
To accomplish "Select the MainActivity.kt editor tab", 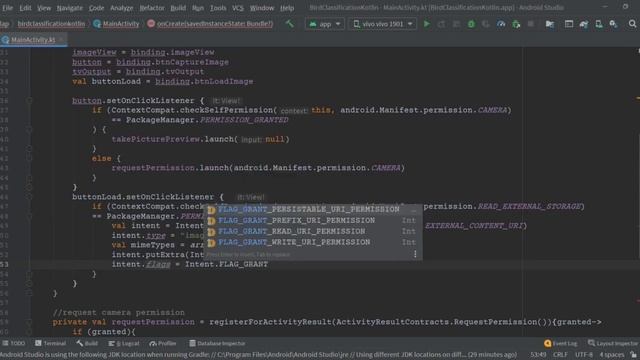I will 33,40.
